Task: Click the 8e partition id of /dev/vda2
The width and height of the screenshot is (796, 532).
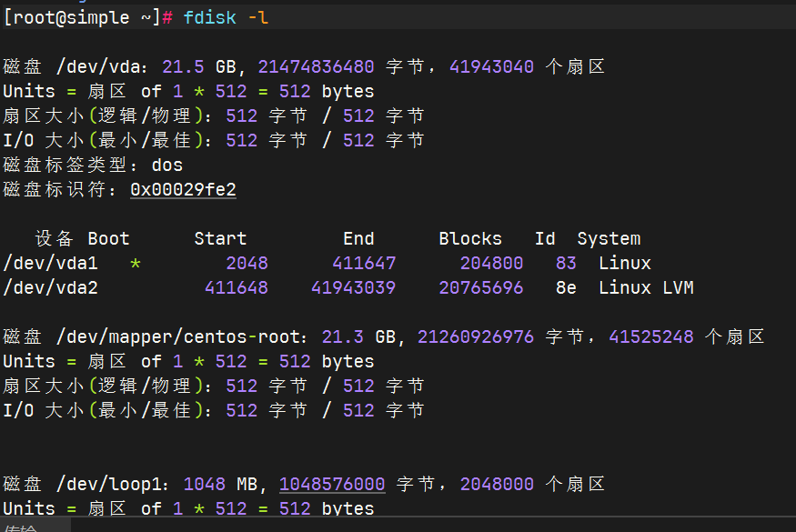Action: point(566,287)
